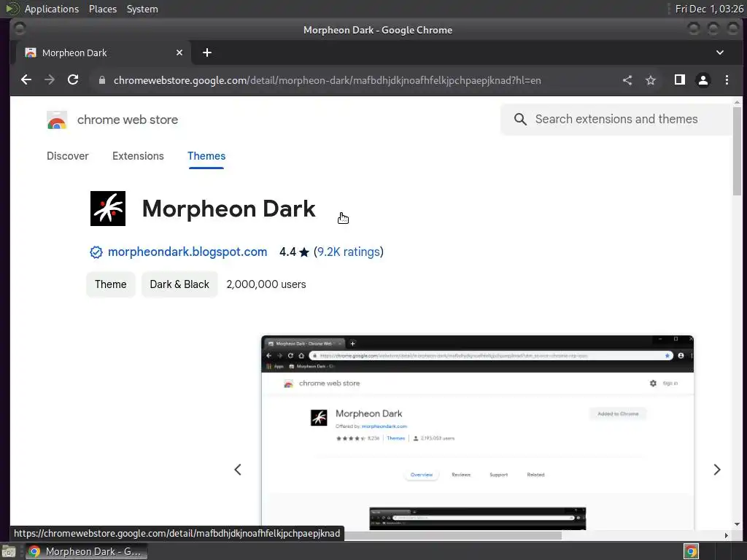Switch to the Discover tab
The image size is (747, 560).
point(68,156)
